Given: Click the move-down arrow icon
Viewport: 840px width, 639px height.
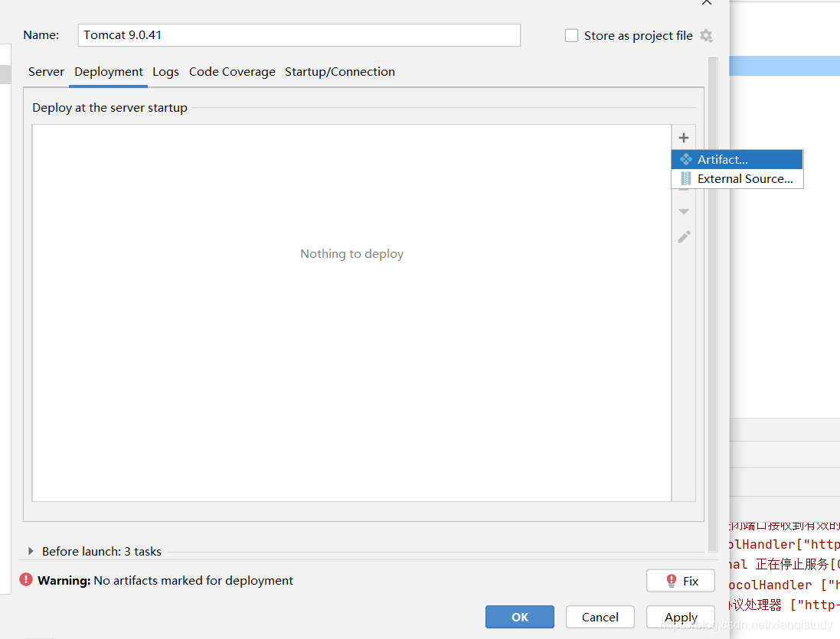Looking at the screenshot, I should pyautogui.click(x=684, y=212).
